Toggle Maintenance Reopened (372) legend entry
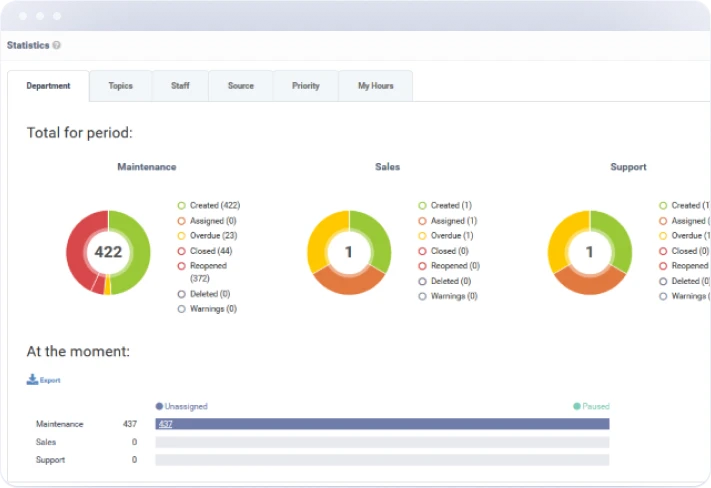Viewport: 711px width, 488px height. pos(207,266)
